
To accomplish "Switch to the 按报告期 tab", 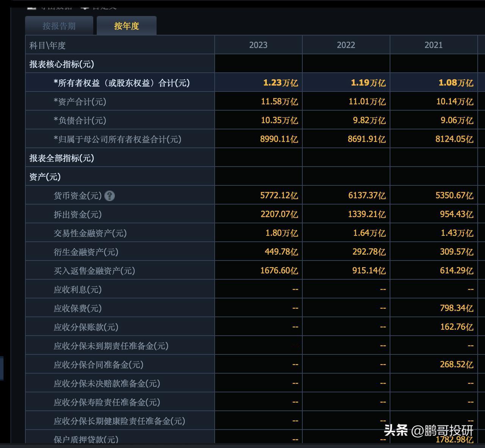I will click(x=59, y=26).
